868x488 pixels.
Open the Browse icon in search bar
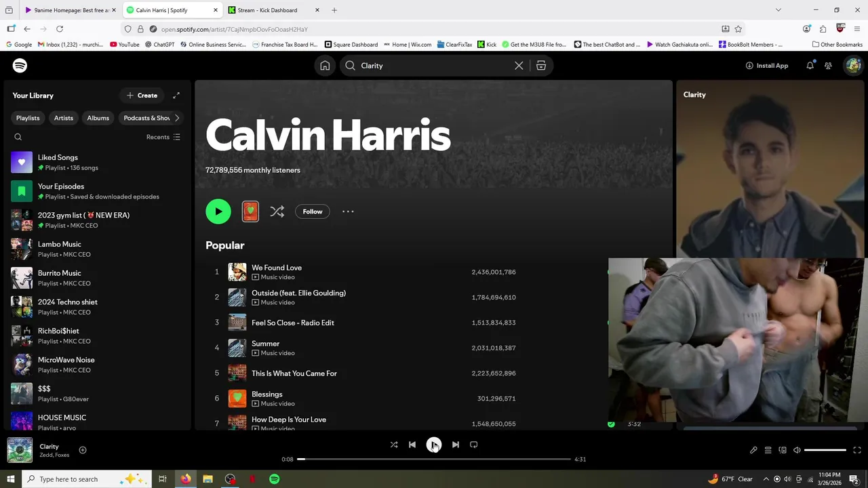tap(541, 66)
